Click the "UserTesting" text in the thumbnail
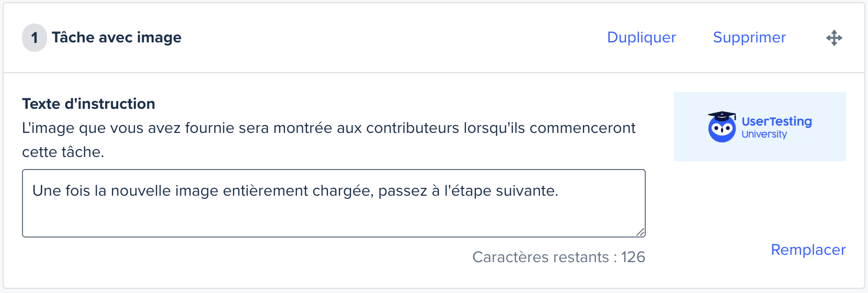This screenshot has height=293, width=868. click(x=776, y=121)
